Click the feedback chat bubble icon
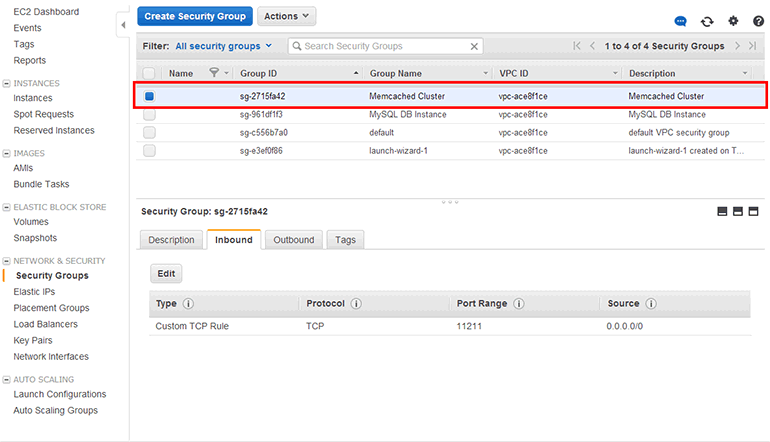 tap(681, 21)
